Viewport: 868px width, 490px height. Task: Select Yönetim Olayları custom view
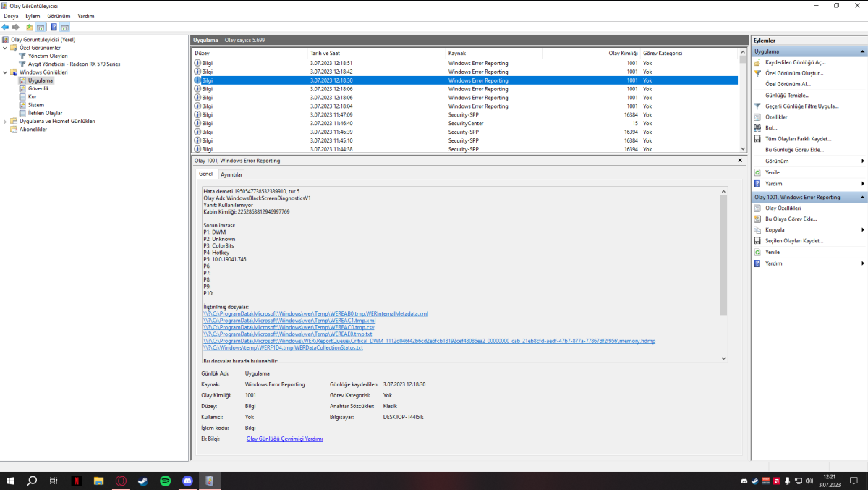(x=48, y=56)
